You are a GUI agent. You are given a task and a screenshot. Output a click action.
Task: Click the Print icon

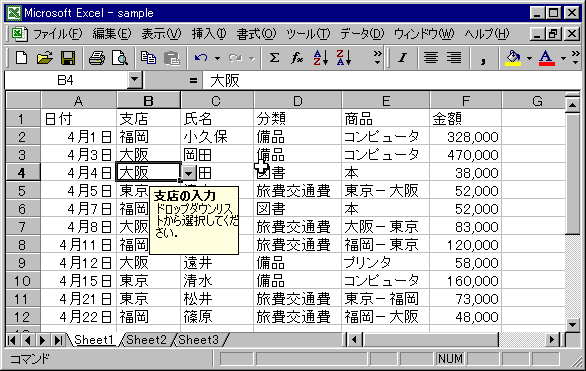97,58
